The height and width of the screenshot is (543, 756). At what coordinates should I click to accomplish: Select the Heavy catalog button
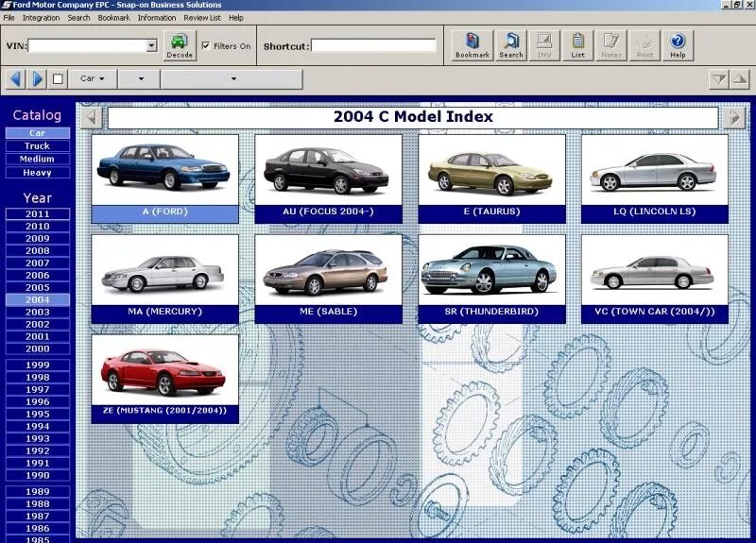coord(38,173)
